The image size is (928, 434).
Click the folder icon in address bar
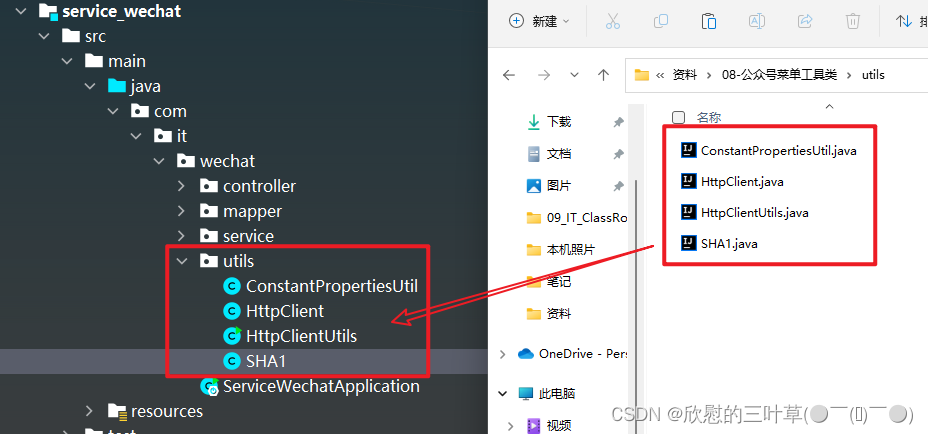(642, 75)
